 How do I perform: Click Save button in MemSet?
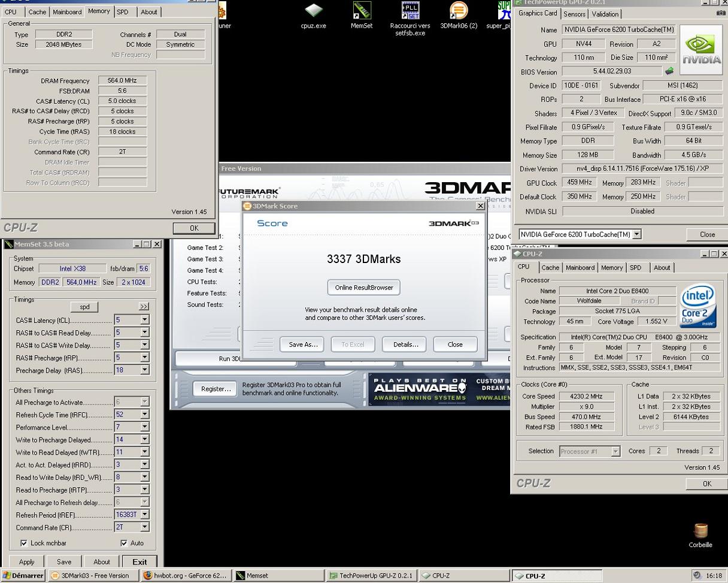[x=64, y=561]
